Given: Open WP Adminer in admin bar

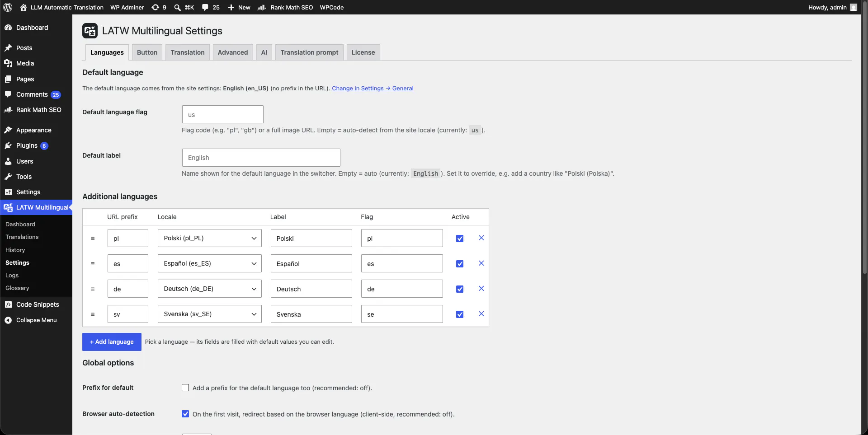Looking at the screenshot, I should 127,7.
